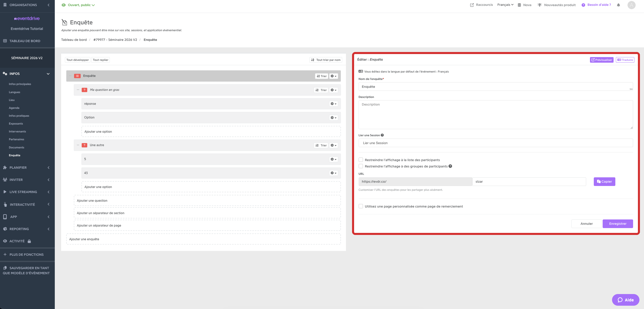Screen dimensions: 644x309
Task: Open the Aide chat bubble
Action: click(625, 300)
